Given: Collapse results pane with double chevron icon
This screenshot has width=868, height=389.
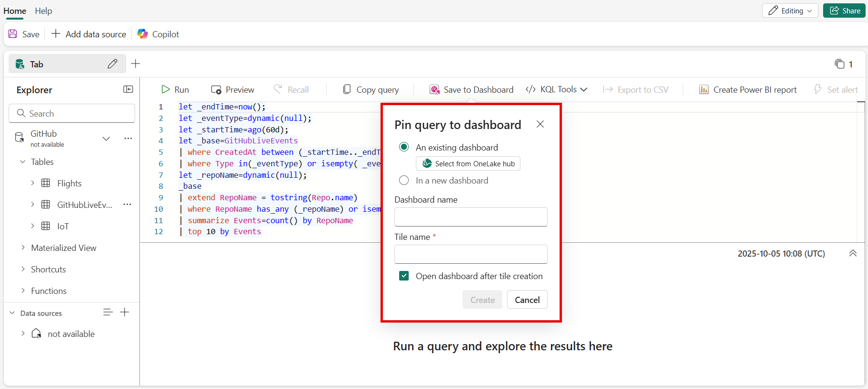Looking at the screenshot, I should (853, 253).
